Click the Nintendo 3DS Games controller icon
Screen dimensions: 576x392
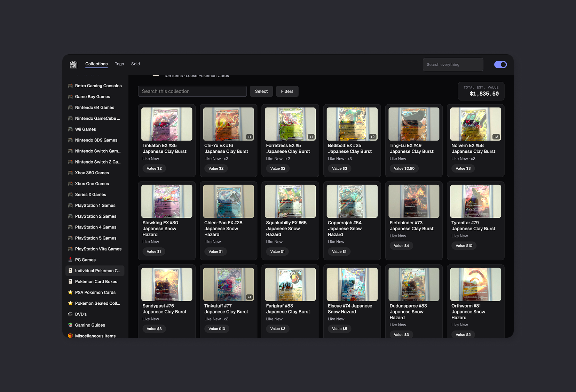point(70,140)
